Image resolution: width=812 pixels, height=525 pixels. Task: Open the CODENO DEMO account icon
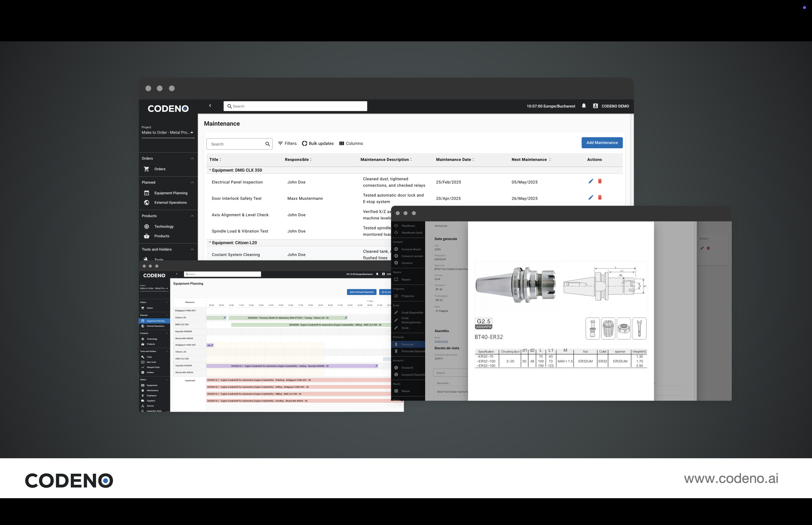(x=595, y=106)
